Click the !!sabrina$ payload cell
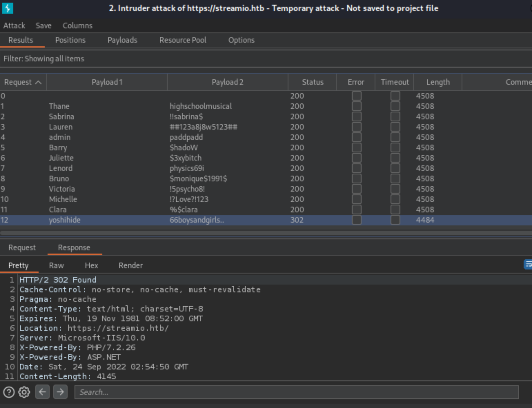This screenshot has width=532, height=408. 186,116
